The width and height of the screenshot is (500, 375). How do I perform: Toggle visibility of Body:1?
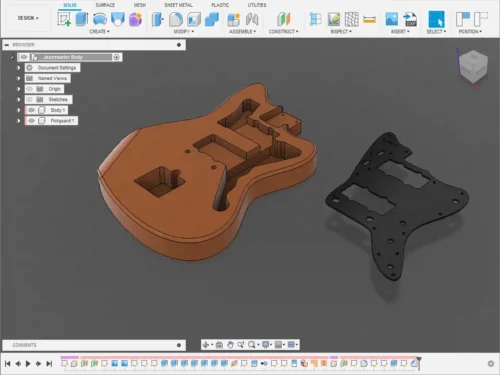(31, 110)
